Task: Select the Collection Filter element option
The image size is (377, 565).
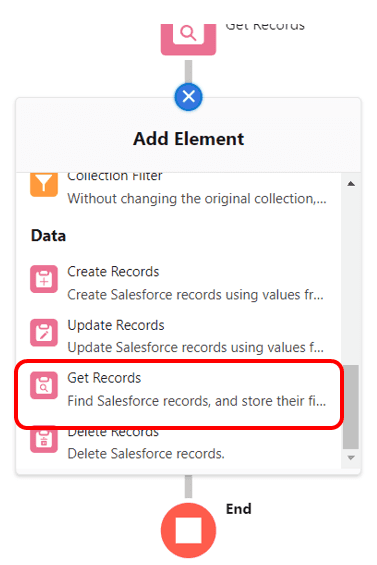Action: [x=178, y=189]
